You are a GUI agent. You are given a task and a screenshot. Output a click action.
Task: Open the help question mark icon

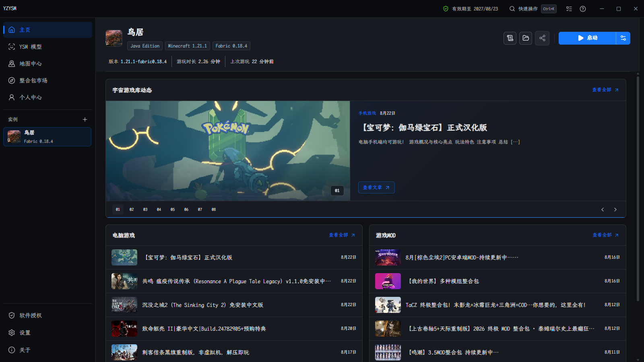tap(583, 9)
